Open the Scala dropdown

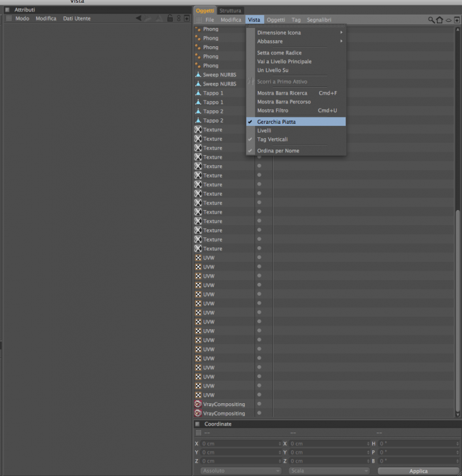click(x=329, y=471)
